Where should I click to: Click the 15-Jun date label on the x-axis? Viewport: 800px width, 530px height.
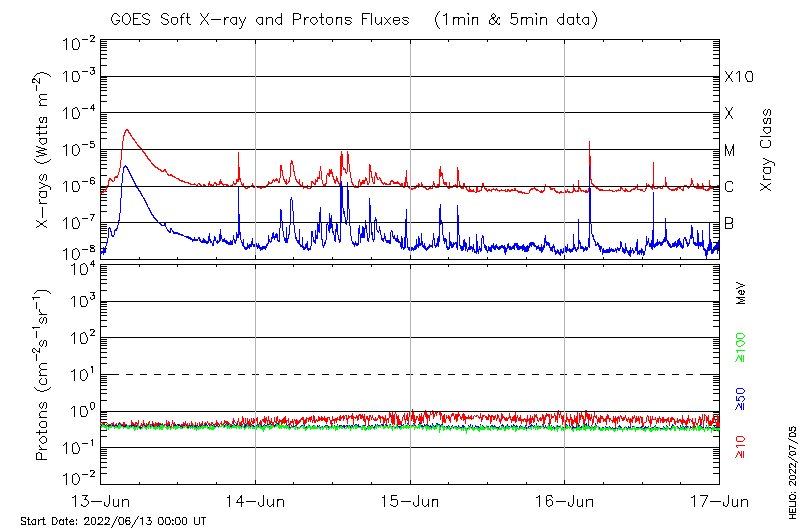[410, 501]
